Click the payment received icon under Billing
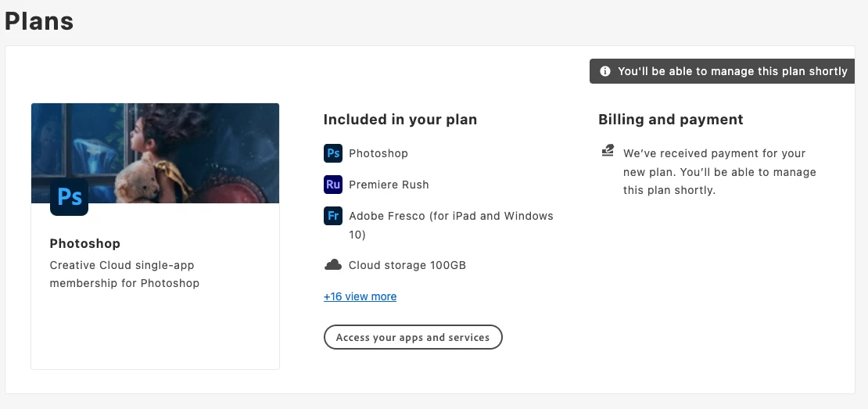This screenshot has width=868, height=409. tap(608, 150)
